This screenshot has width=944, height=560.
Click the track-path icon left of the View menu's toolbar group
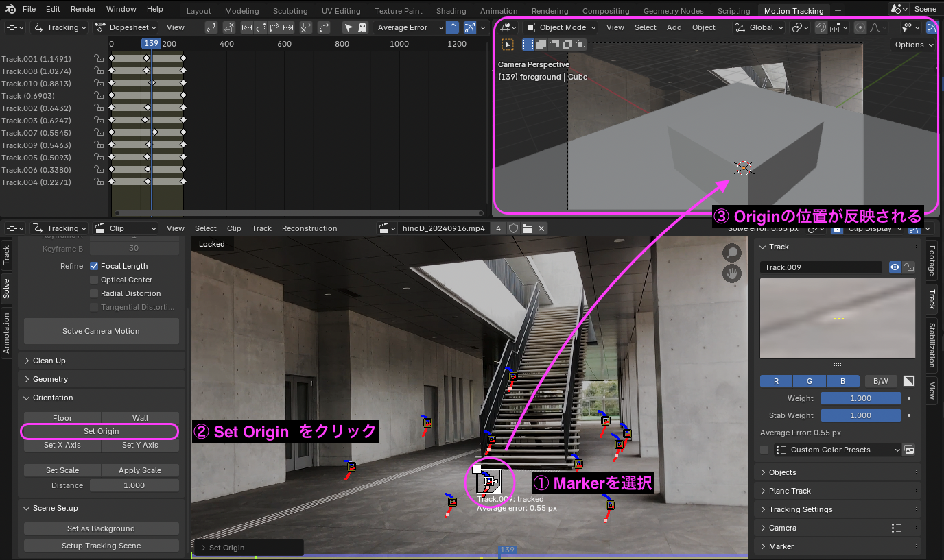point(211,27)
